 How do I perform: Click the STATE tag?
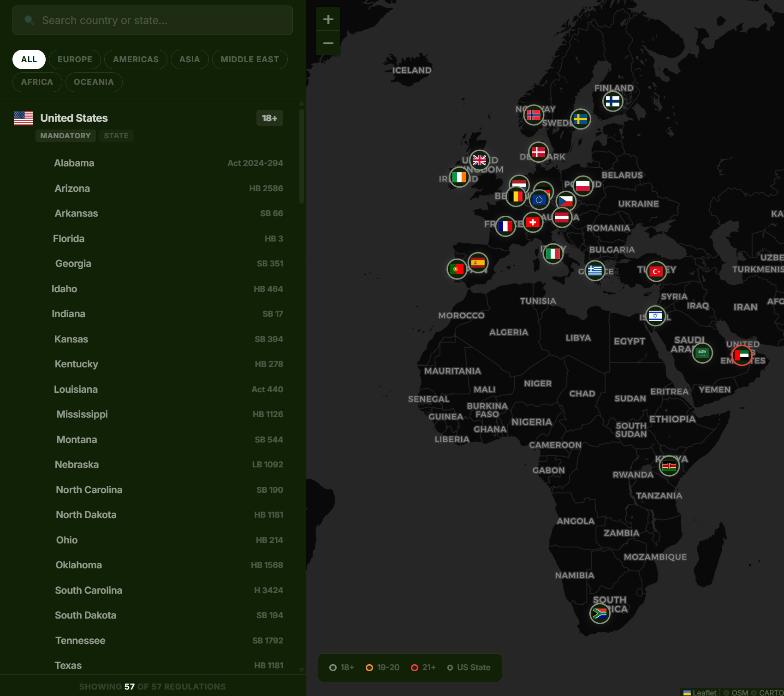coord(116,136)
